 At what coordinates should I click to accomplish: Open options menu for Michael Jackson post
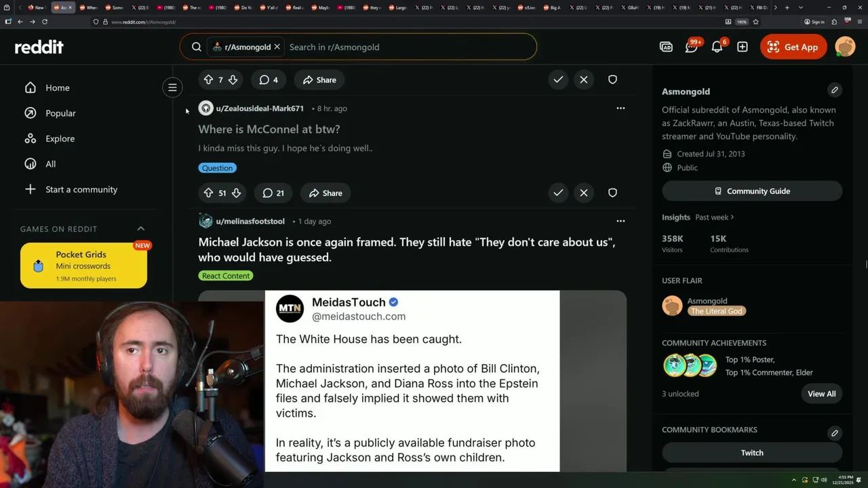620,221
